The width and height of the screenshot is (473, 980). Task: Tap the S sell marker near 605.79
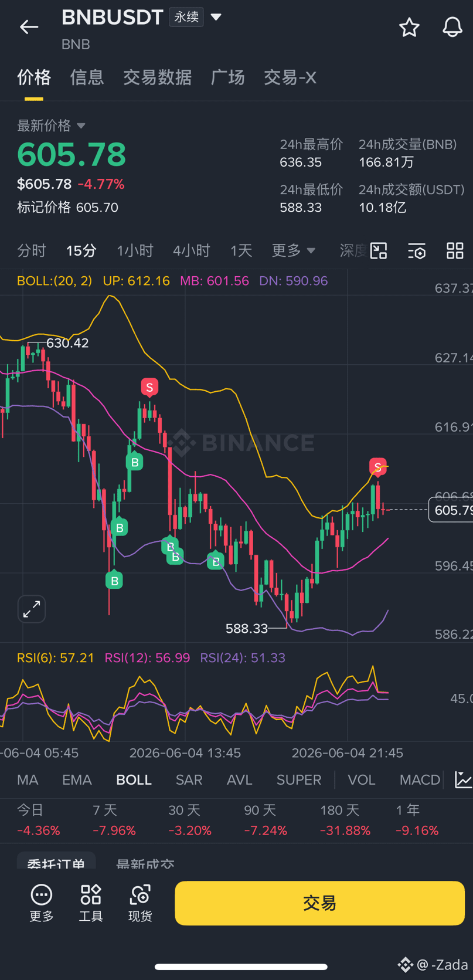tap(377, 467)
